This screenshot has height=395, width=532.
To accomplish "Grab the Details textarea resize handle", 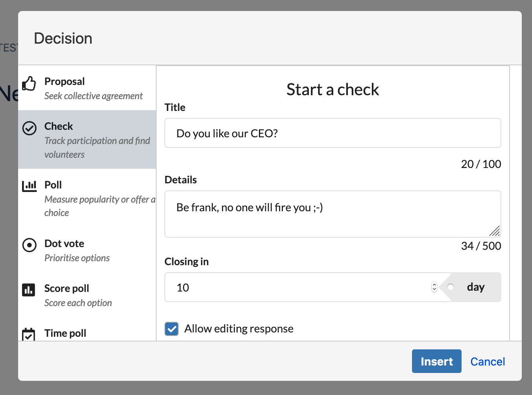I will point(495,231).
